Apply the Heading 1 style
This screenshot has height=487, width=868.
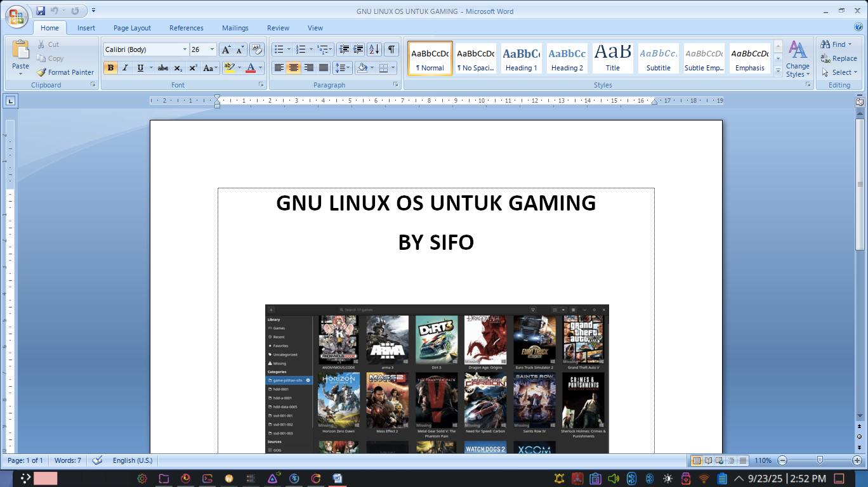pos(522,59)
